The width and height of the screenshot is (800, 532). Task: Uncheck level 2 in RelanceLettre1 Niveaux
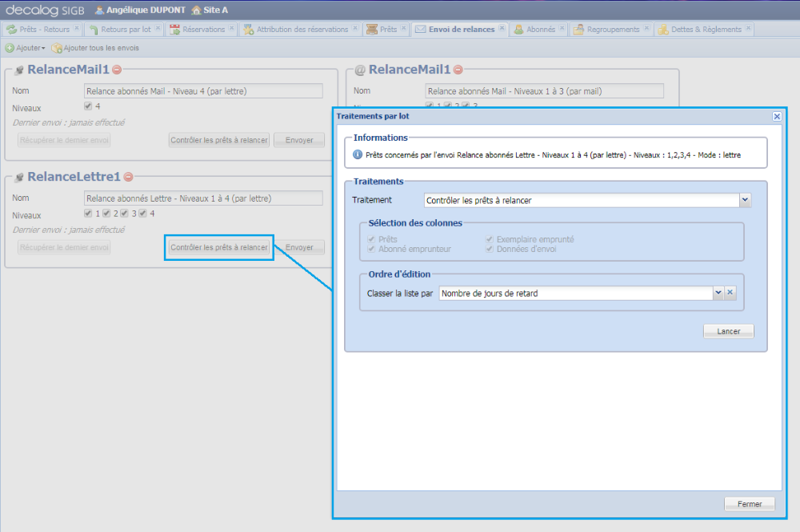coord(106,214)
